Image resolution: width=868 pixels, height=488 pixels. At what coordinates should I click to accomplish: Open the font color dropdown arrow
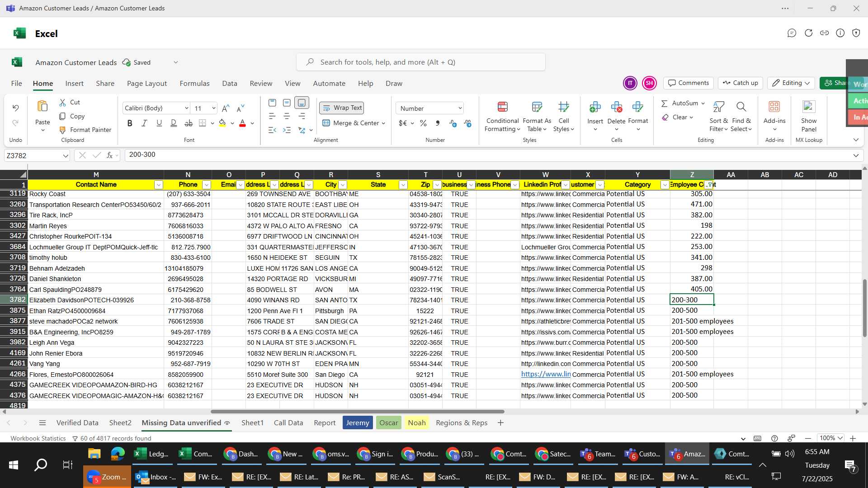[252, 123]
